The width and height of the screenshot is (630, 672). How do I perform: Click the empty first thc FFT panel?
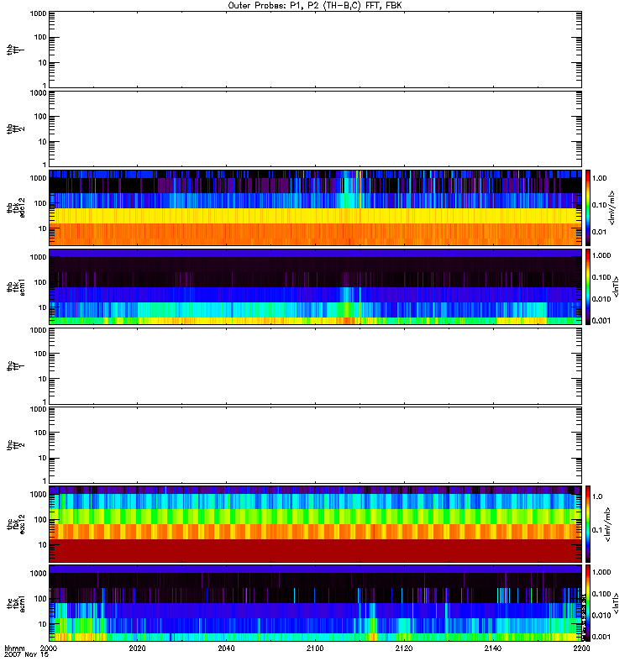point(316,366)
